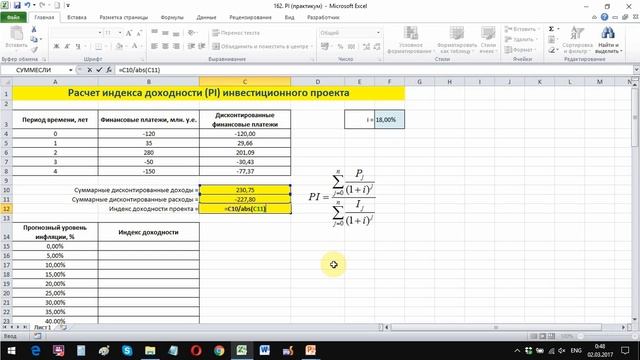Select the Вид (View) tab

(289, 18)
